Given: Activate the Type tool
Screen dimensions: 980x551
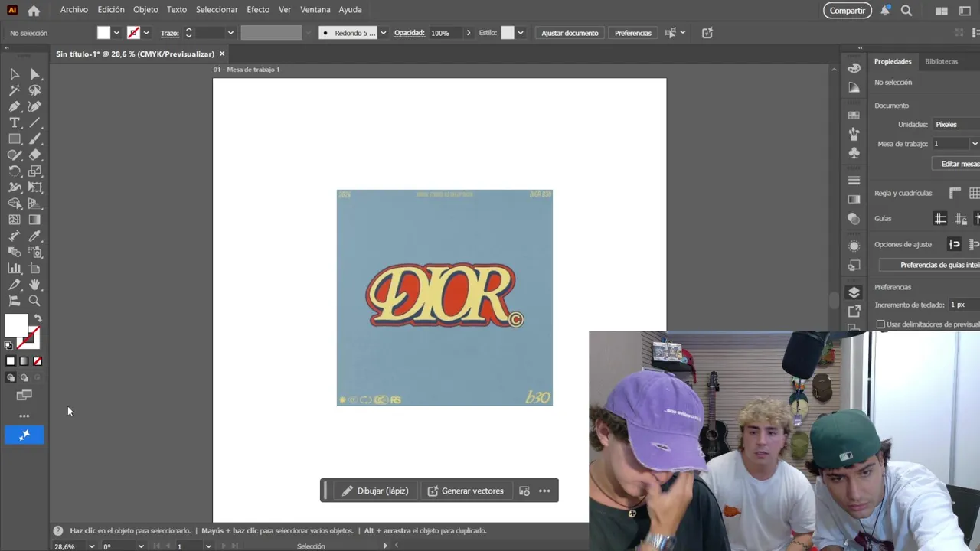Looking at the screenshot, I should 15,122.
